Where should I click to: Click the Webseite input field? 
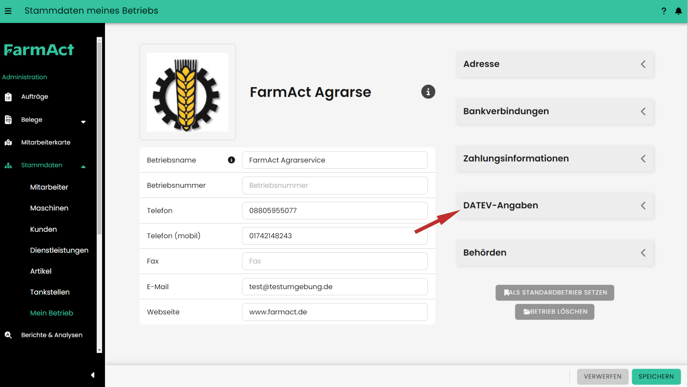pos(335,312)
